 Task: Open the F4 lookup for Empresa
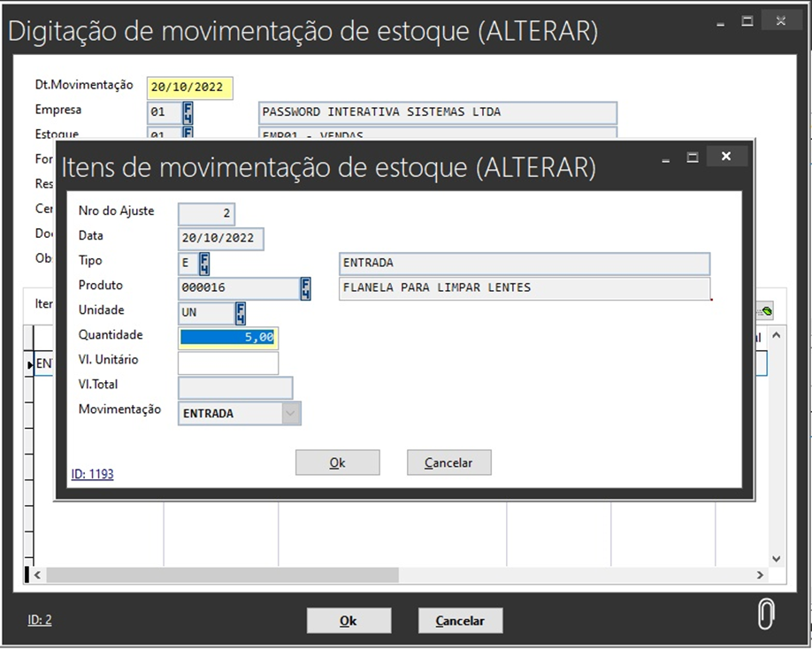pyautogui.click(x=188, y=112)
